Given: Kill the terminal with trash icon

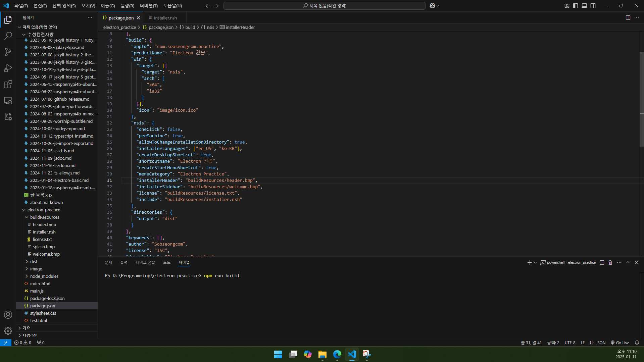Looking at the screenshot, I should [610, 262].
